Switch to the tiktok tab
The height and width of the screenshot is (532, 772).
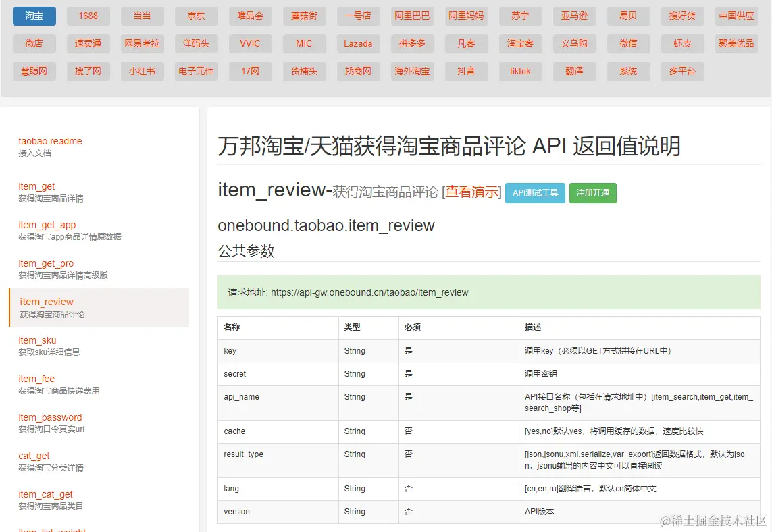click(521, 71)
